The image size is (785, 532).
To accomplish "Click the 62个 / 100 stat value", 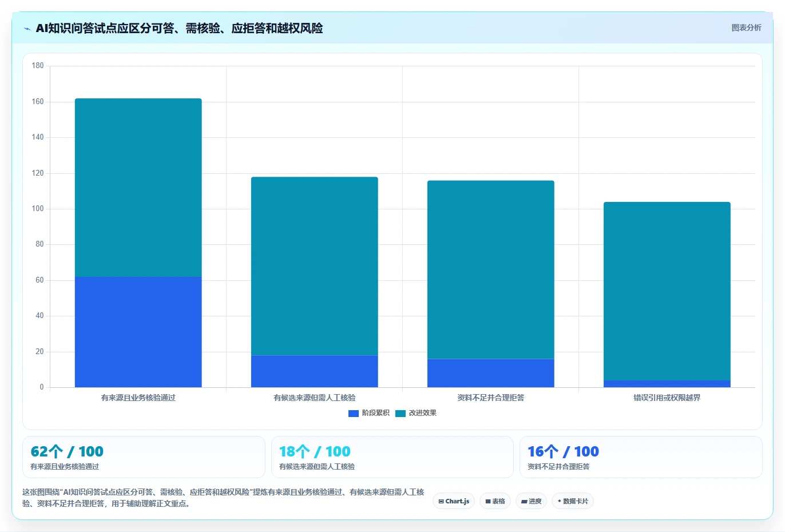I will click(x=67, y=451).
